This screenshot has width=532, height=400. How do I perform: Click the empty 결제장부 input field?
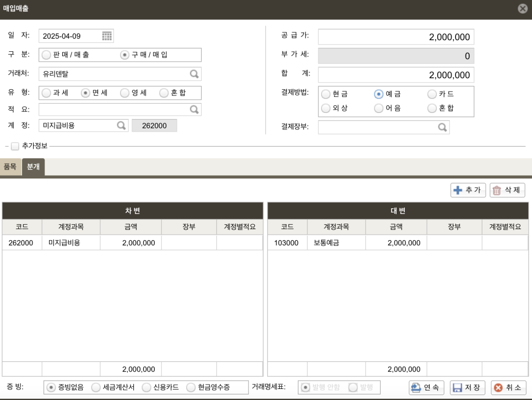pyautogui.click(x=384, y=127)
